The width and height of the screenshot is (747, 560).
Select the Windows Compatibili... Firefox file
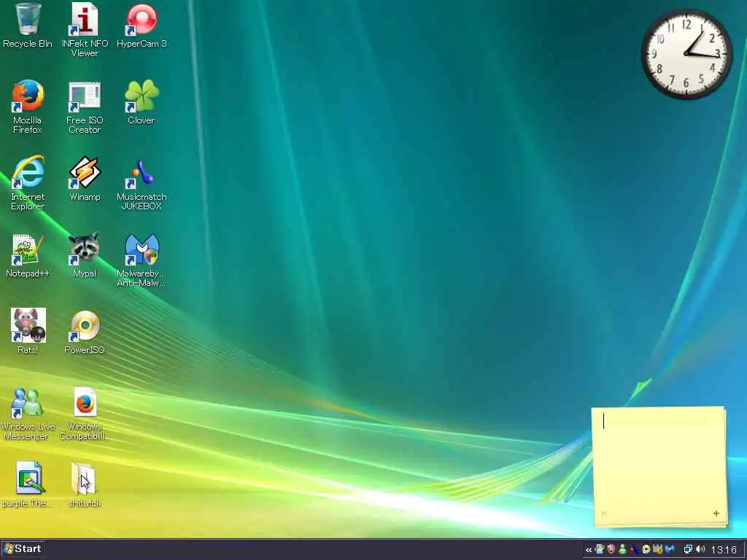85,413
